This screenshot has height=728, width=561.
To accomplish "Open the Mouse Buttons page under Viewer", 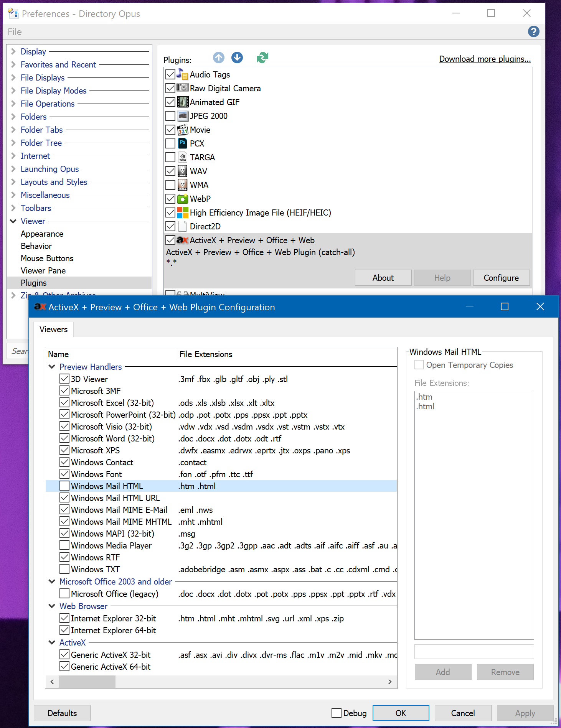I will [x=47, y=258].
